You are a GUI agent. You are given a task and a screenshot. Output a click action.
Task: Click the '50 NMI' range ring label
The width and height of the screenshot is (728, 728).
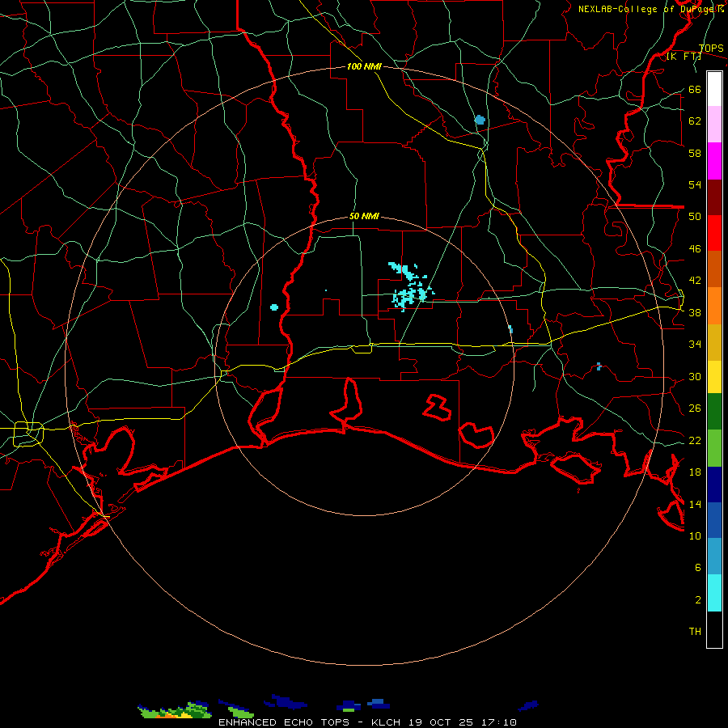(364, 216)
